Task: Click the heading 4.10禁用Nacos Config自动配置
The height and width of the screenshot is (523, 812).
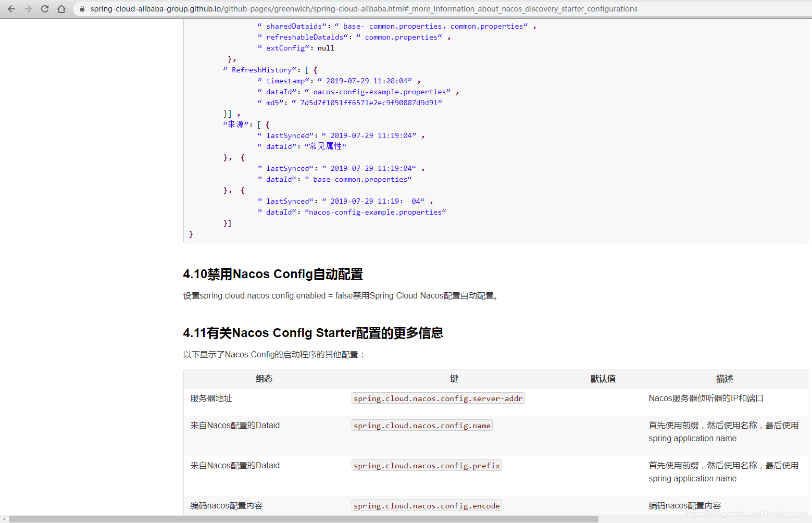Action: coord(273,274)
